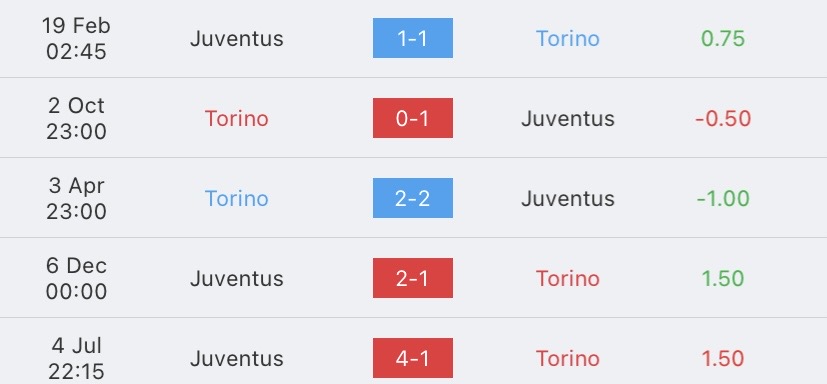The width and height of the screenshot is (827, 384).
Task: Select red Torino home team, 2 Oct row
Action: [236, 119]
